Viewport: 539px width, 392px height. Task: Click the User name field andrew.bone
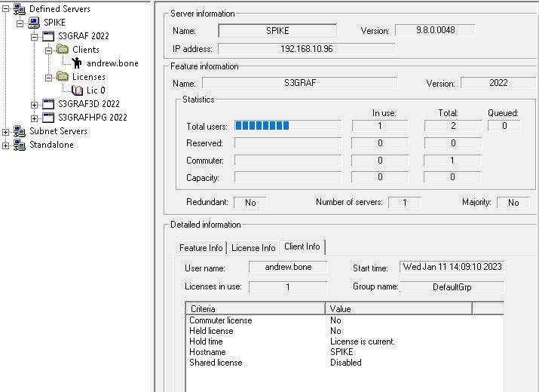(288, 267)
